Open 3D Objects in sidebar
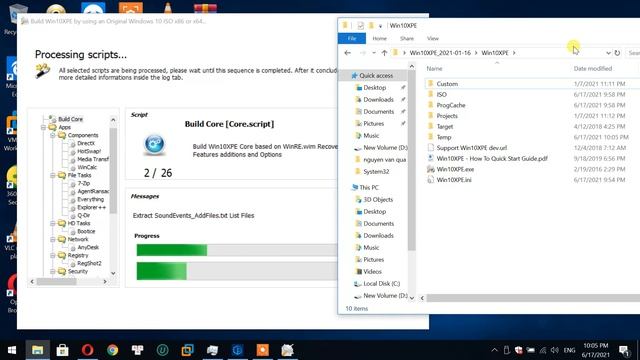 click(x=378, y=200)
